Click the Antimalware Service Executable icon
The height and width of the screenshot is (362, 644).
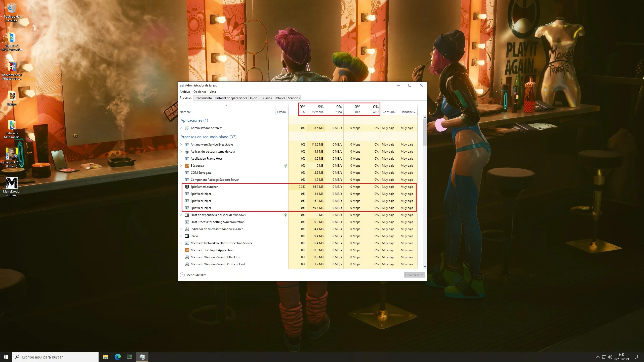coord(187,144)
